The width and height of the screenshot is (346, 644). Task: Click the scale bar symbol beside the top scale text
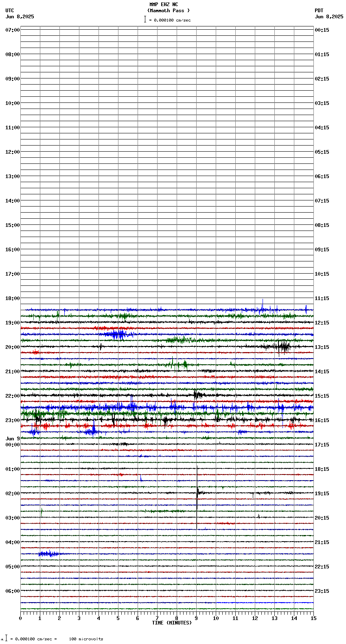tap(145, 19)
